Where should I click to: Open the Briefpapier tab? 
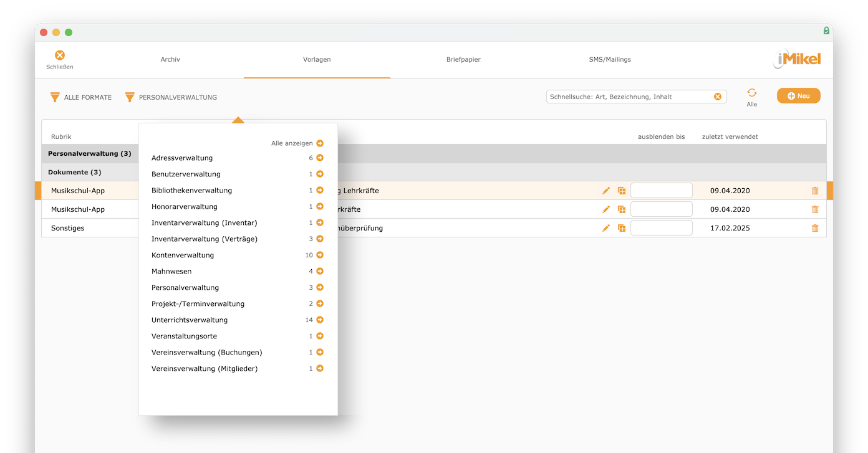tap(463, 60)
